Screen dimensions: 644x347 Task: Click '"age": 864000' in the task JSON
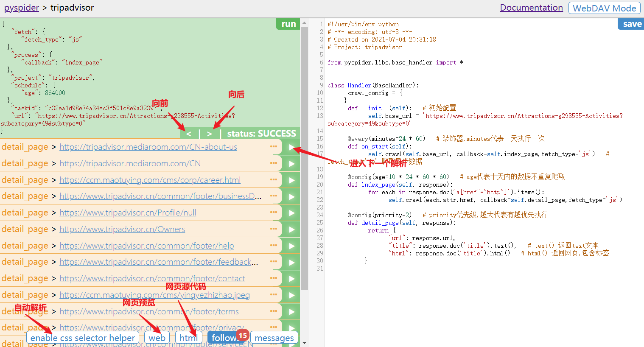point(43,93)
